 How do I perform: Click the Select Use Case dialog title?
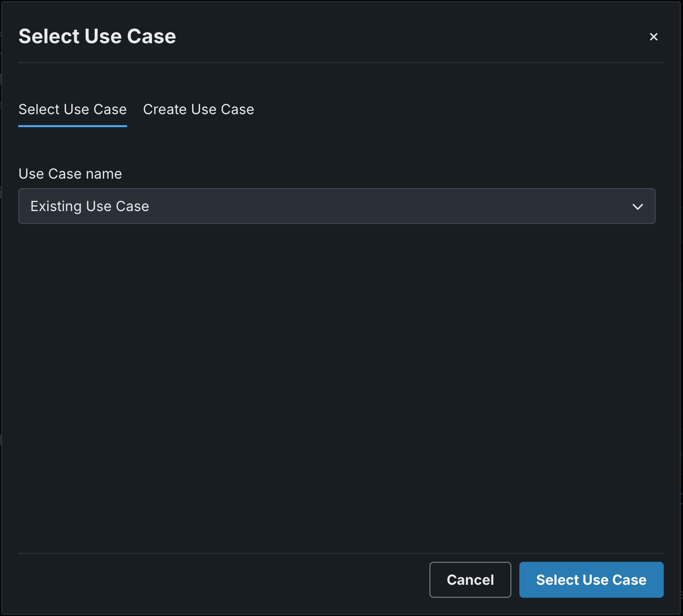[x=97, y=36]
